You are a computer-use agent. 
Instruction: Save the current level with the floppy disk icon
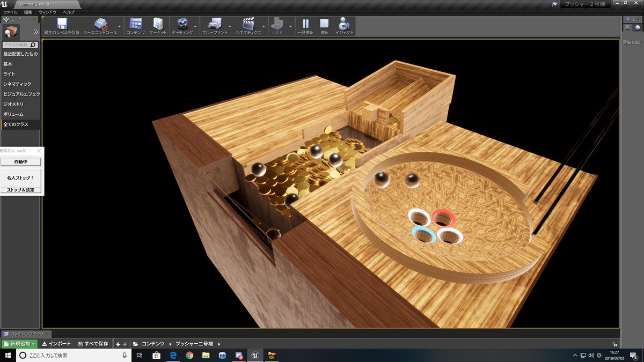tap(62, 26)
